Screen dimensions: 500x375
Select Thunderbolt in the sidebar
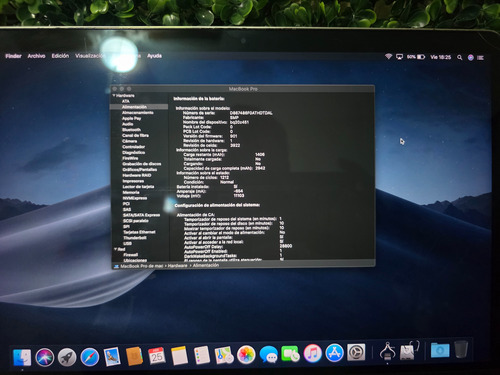pos(135,238)
